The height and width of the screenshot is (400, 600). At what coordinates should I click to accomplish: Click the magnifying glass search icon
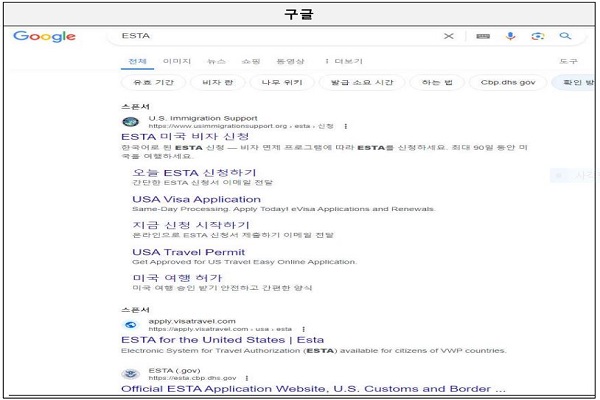click(x=565, y=36)
